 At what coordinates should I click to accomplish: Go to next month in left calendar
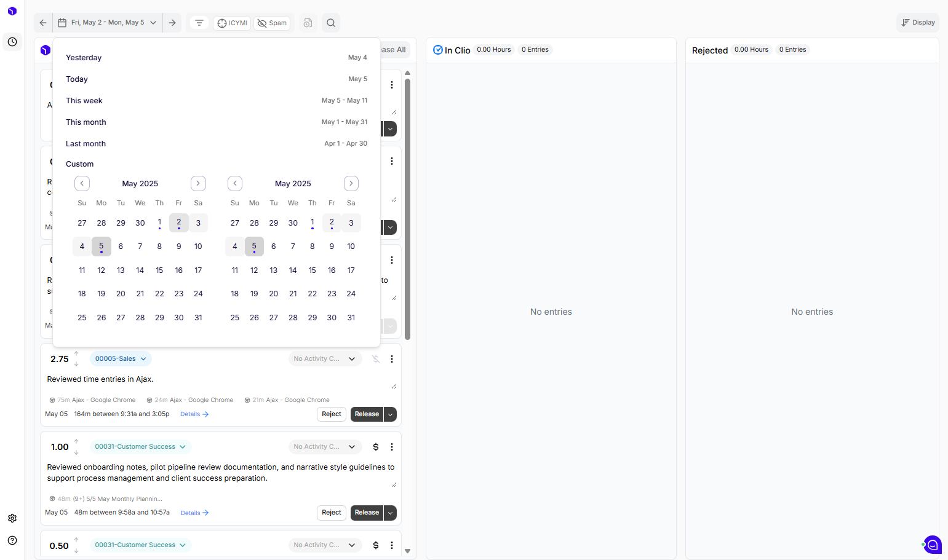tap(198, 183)
